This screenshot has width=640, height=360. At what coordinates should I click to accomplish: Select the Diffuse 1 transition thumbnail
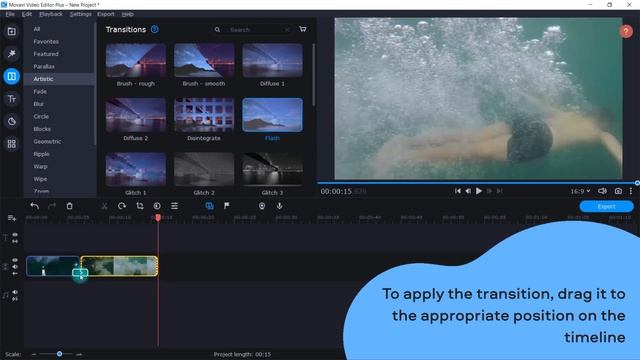pyautogui.click(x=272, y=60)
